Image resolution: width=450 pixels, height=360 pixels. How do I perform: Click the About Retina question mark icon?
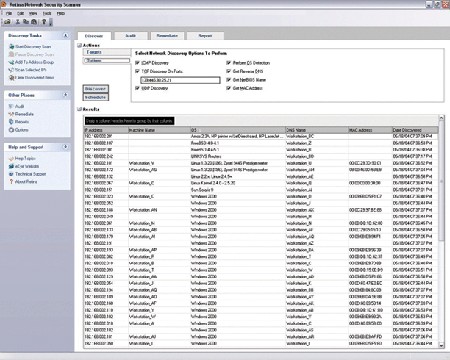pyautogui.click(x=11, y=182)
